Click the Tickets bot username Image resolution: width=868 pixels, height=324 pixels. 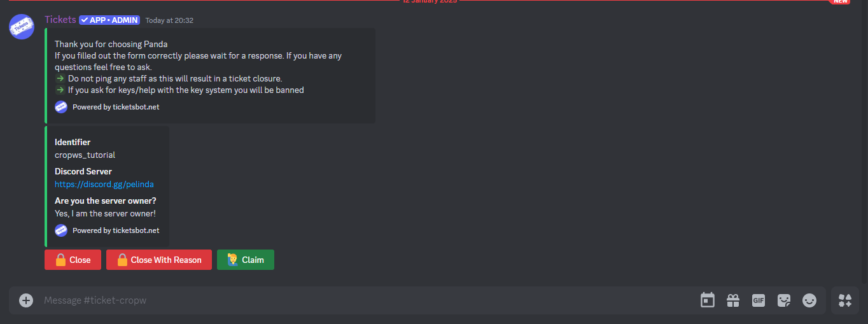coord(60,20)
